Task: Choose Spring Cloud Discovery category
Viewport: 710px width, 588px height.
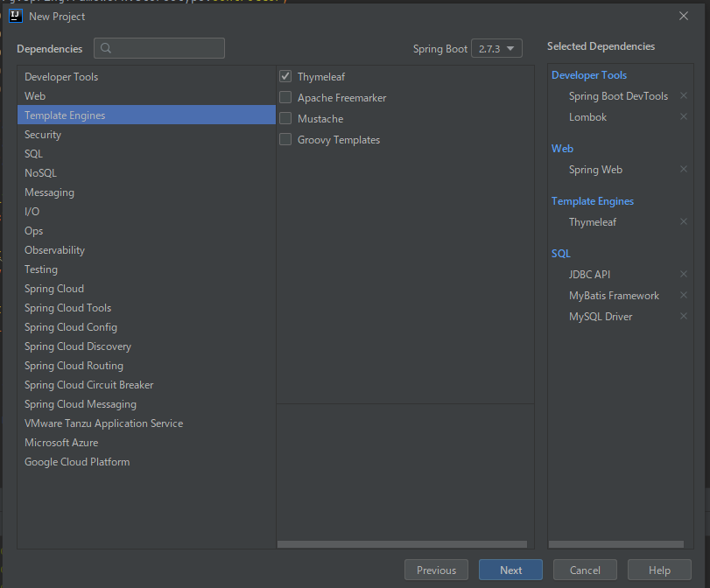Action: (146, 346)
